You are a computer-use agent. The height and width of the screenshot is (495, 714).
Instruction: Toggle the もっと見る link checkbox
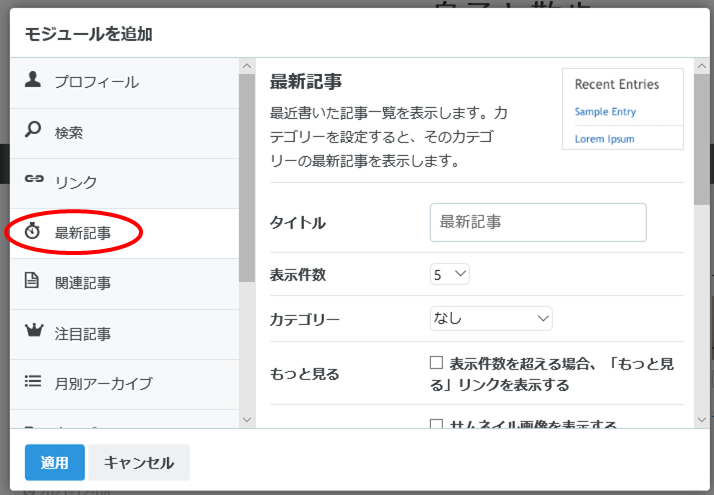[x=436, y=362]
